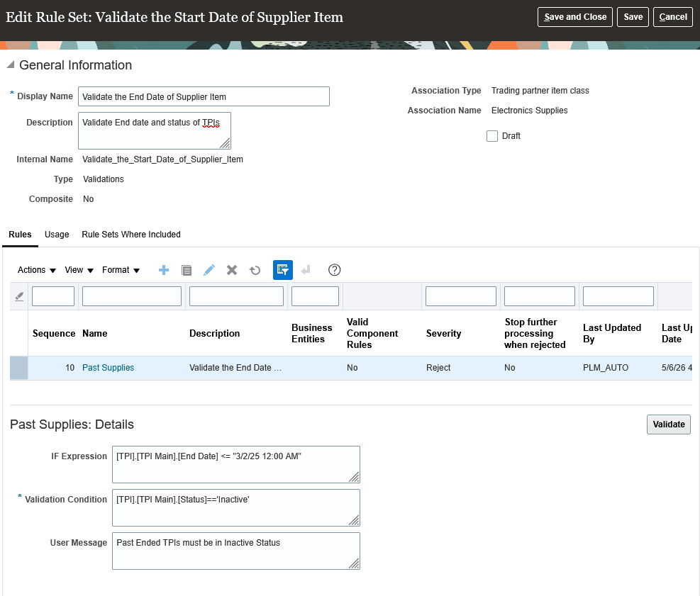Click the IF Expression text area
Image resolution: width=700 pixels, height=596 pixels.
point(235,464)
